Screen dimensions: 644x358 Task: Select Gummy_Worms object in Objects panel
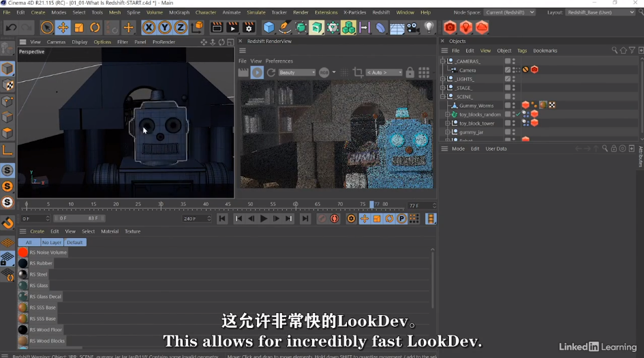[476, 106]
